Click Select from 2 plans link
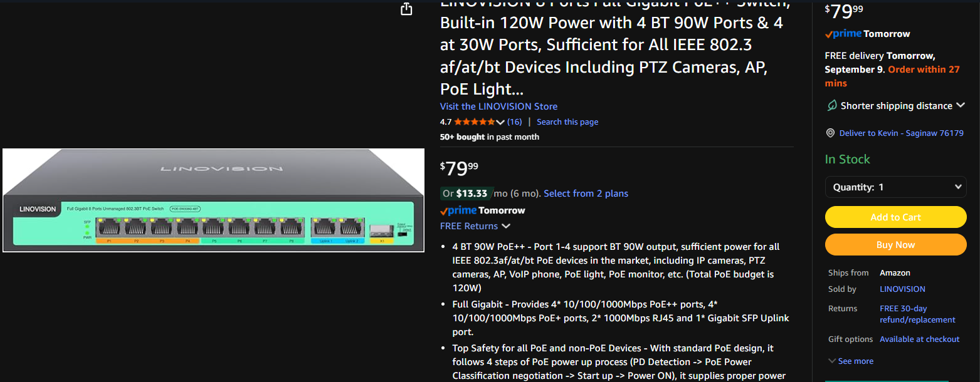 586,194
